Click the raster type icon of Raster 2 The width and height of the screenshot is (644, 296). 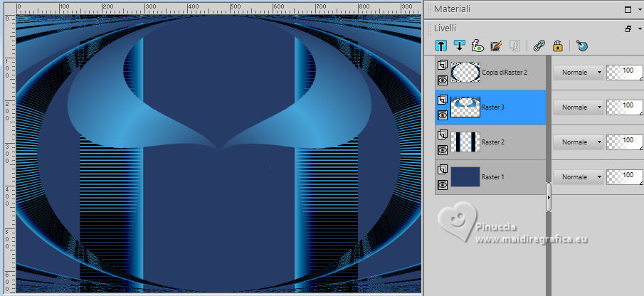pos(443,134)
